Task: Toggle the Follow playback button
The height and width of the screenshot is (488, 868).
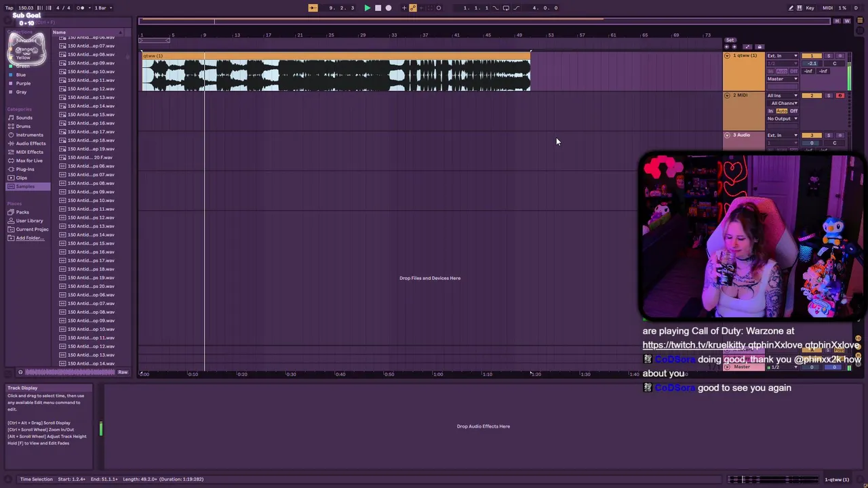Action: point(313,8)
